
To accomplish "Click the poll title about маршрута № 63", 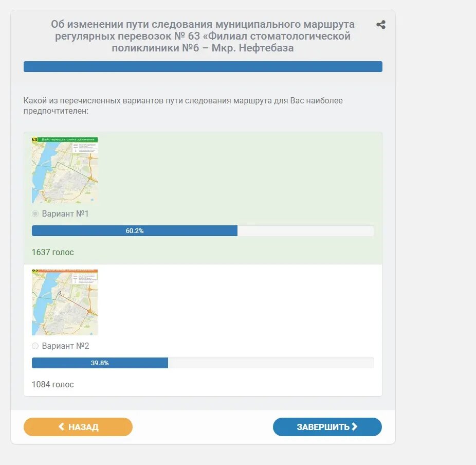I will click(x=203, y=36).
